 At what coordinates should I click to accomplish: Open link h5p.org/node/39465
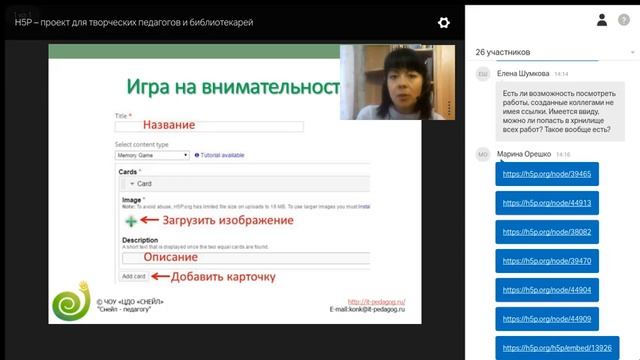547,174
